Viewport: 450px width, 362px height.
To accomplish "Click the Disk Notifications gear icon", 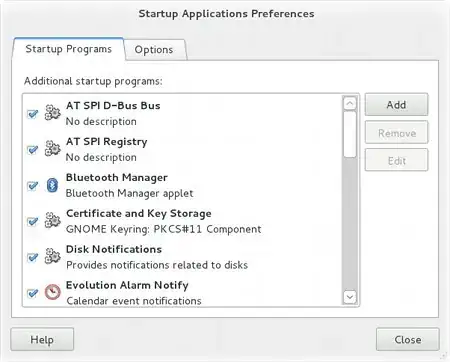I will click(x=53, y=256).
